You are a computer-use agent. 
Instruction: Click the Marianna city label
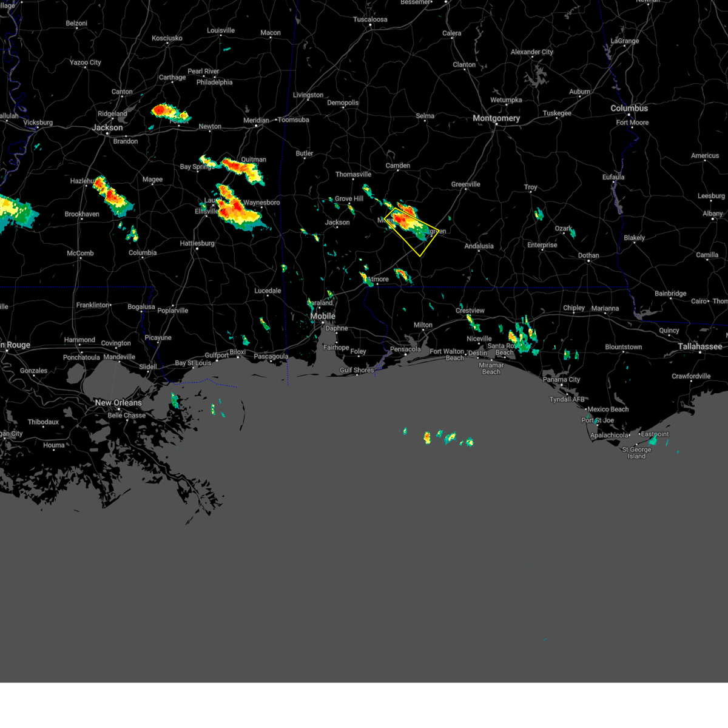pyautogui.click(x=605, y=309)
